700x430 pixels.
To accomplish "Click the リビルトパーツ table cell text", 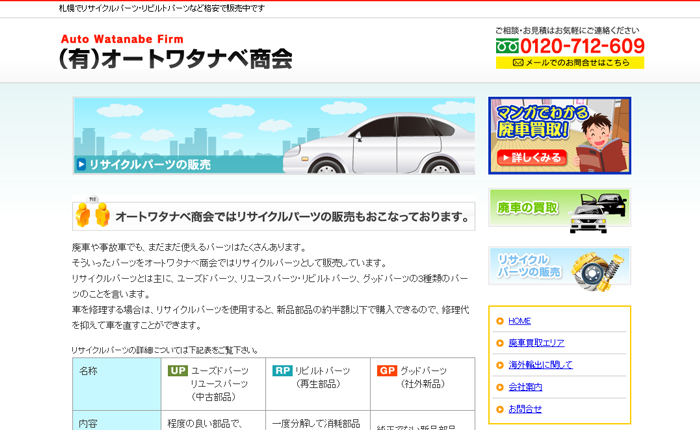I will [x=322, y=371].
